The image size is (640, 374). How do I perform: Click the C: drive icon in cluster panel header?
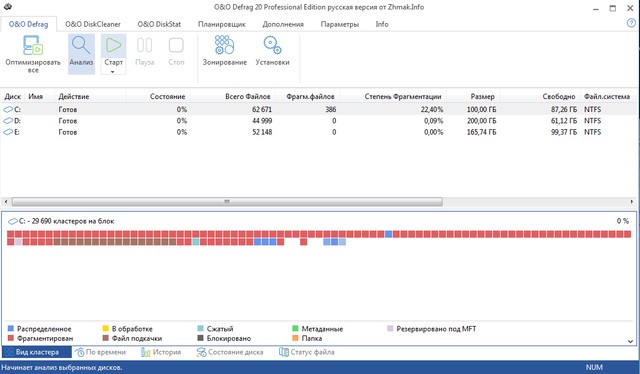pyautogui.click(x=13, y=221)
